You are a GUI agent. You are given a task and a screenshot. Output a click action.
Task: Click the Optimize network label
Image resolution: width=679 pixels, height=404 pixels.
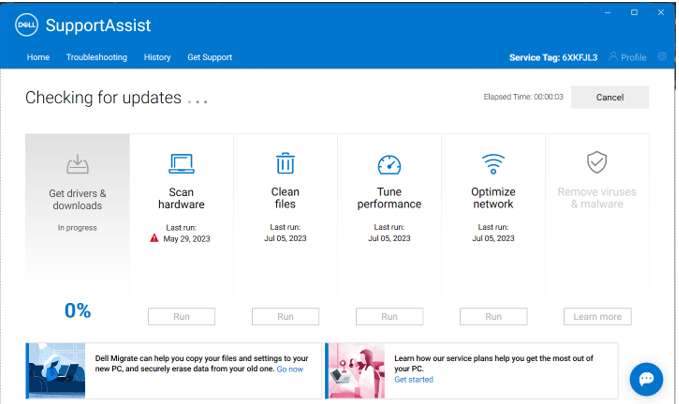tap(493, 198)
